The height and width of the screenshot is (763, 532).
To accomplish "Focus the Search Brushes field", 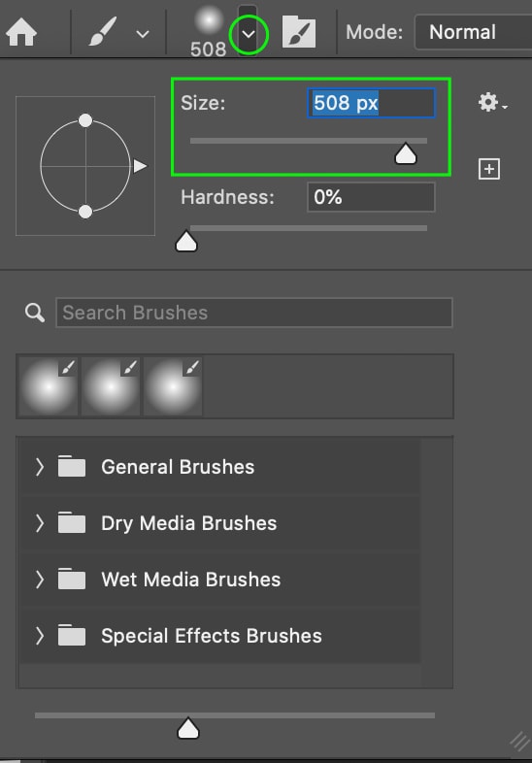I will pos(254,313).
